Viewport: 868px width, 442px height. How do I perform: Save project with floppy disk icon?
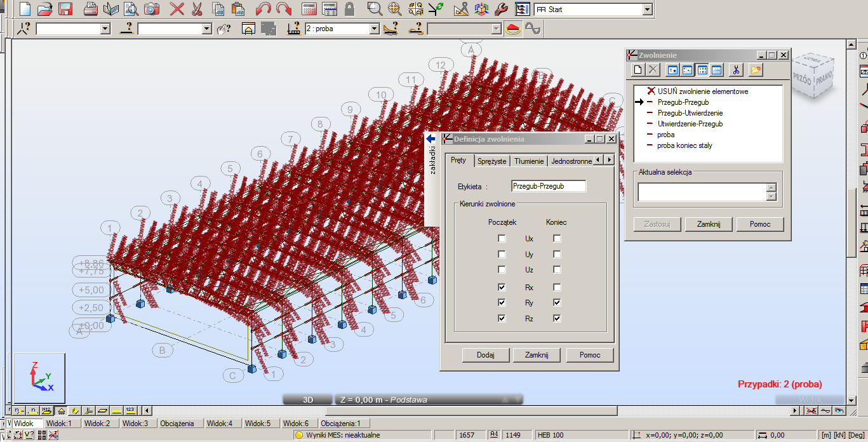[x=64, y=9]
